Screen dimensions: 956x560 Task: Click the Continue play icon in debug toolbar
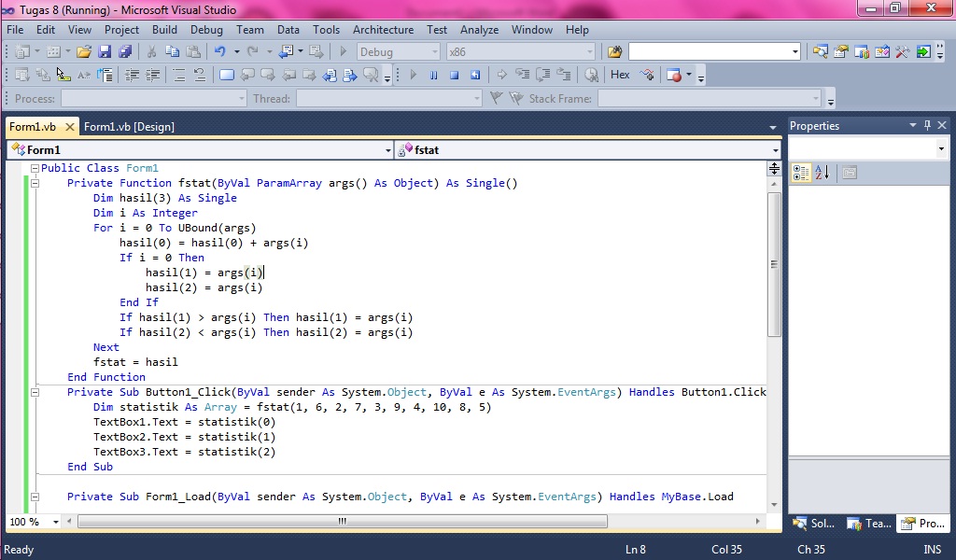[413, 75]
